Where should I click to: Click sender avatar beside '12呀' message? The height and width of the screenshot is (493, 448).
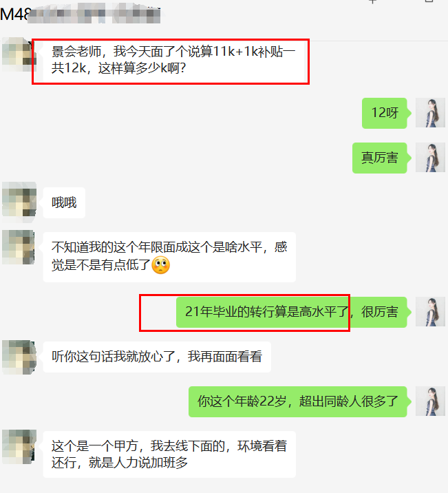(430, 112)
